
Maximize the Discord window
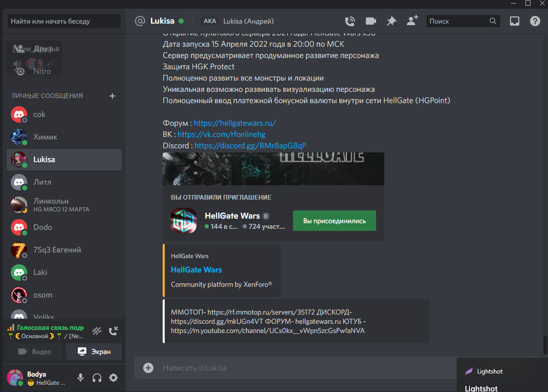click(x=527, y=3)
